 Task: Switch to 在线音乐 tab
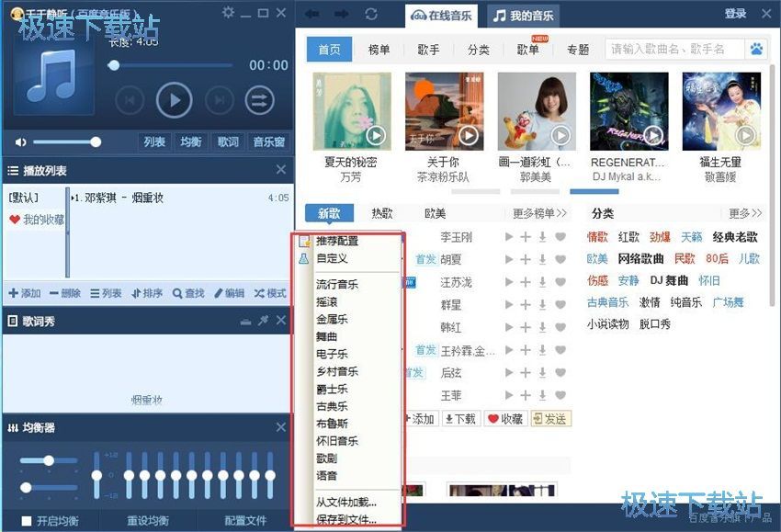pos(441,16)
